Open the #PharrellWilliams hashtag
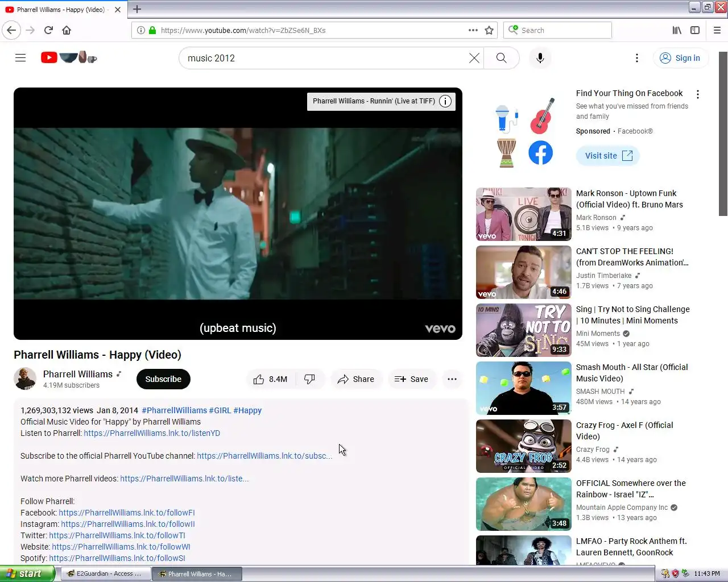 tap(174, 410)
